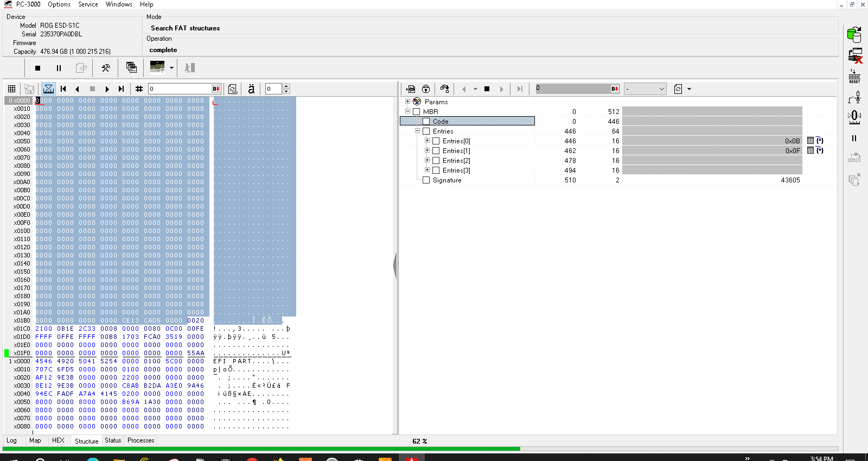Expand the Entries[1] node

427,150
